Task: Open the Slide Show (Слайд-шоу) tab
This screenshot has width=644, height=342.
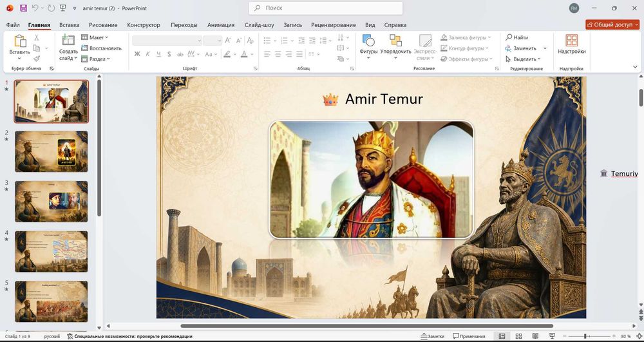Action: tap(259, 24)
